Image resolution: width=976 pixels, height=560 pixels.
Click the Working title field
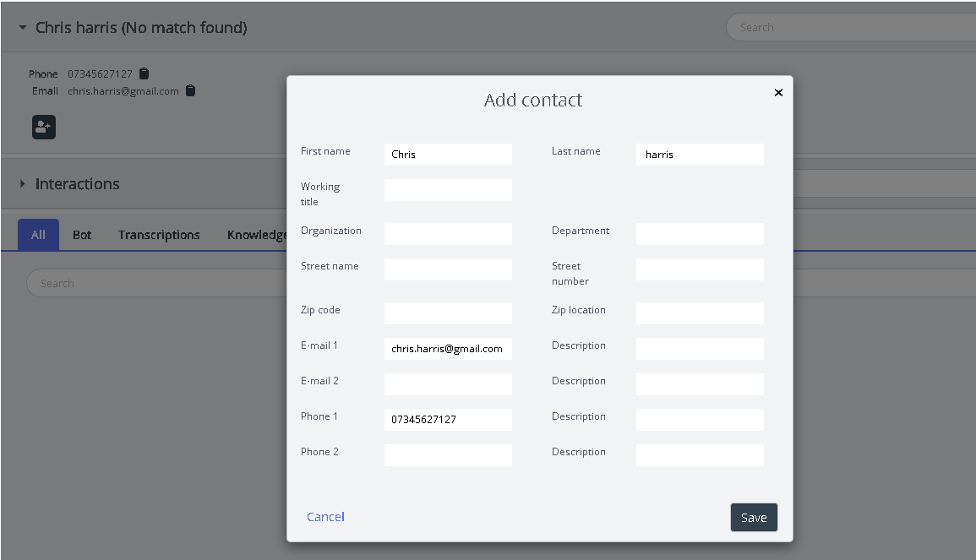coord(448,190)
